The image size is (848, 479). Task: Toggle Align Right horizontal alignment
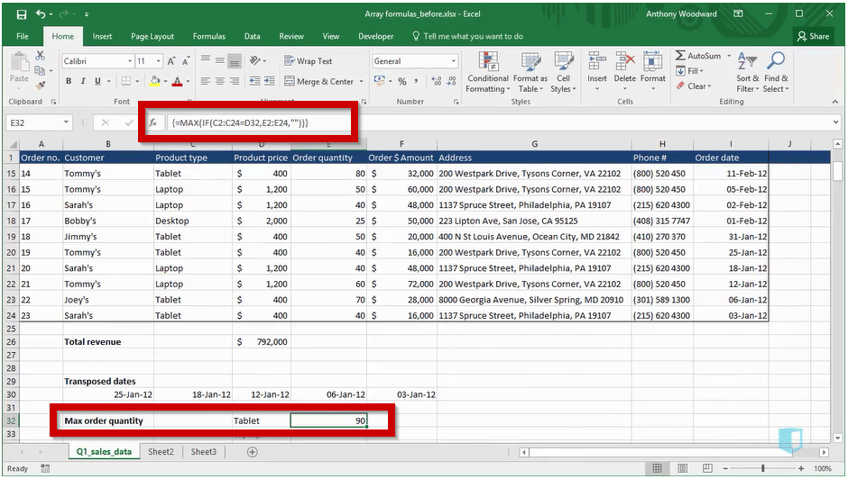234,81
